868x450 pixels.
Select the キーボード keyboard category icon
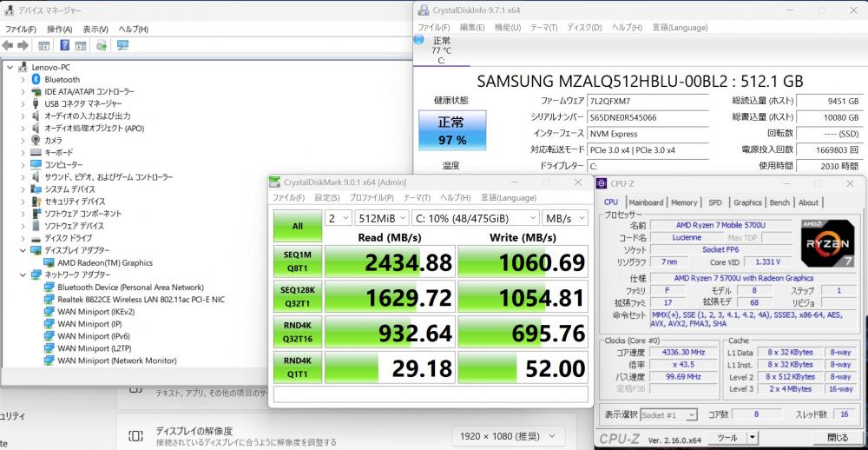pos(36,152)
